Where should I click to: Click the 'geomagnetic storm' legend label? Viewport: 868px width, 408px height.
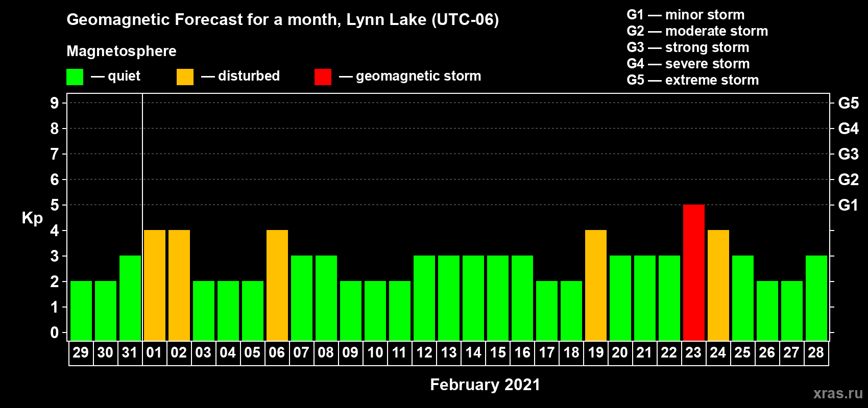(419, 76)
